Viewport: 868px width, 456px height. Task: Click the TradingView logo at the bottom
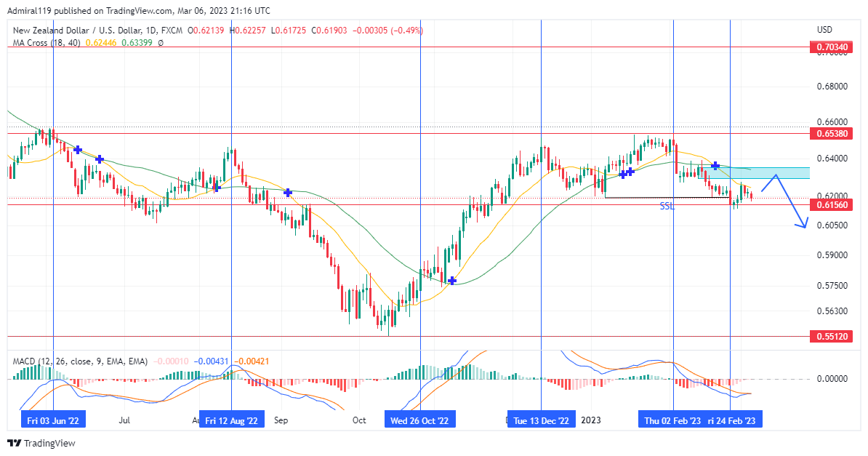tap(41, 443)
